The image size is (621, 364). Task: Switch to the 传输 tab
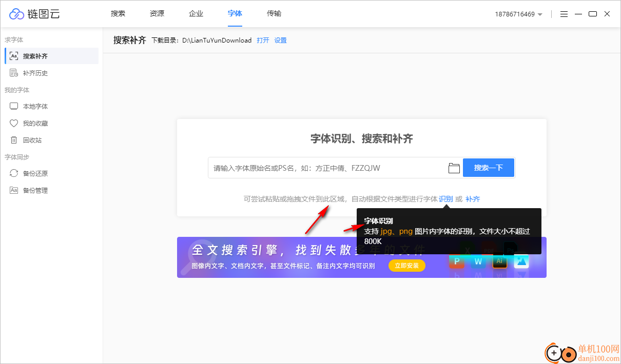(x=274, y=13)
